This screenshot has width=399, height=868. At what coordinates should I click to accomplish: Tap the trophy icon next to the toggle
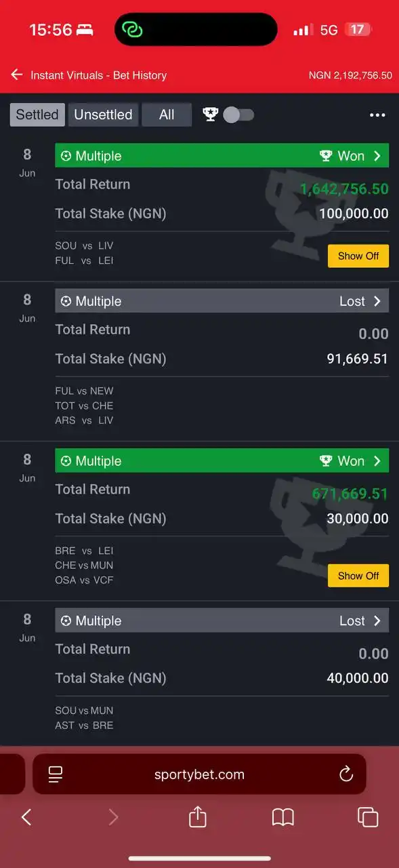(211, 115)
